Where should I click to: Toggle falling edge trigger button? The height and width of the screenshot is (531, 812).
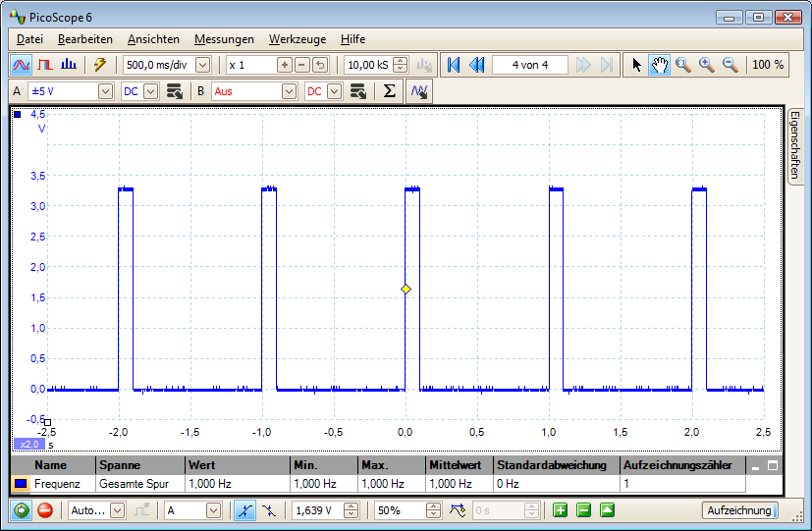(x=267, y=510)
